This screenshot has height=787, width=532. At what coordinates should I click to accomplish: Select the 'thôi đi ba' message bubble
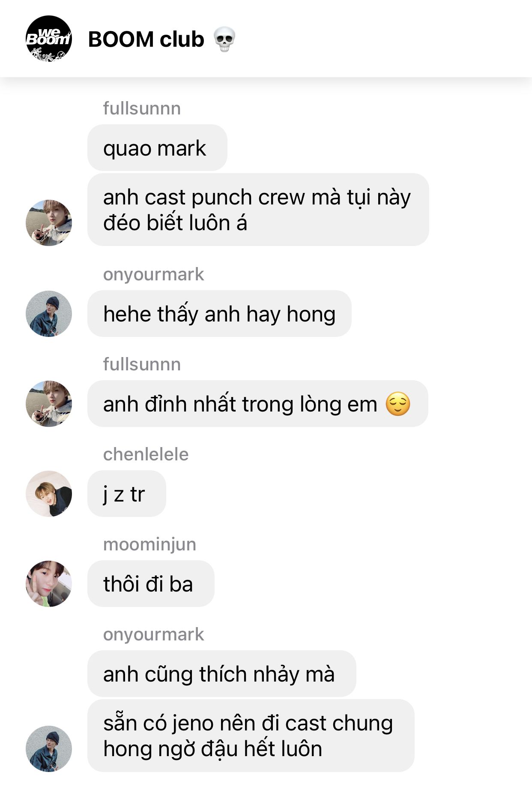point(151,584)
